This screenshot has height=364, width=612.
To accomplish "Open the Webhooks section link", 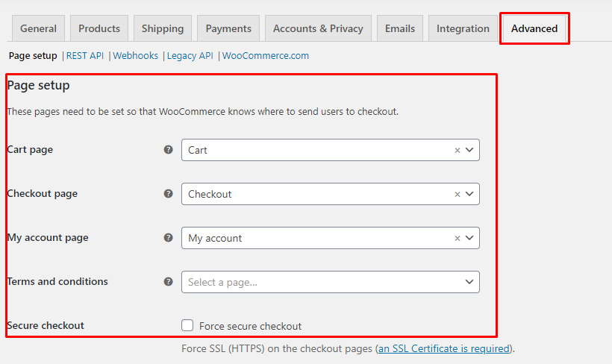I will pyautogui.click(x=135, y=56).
